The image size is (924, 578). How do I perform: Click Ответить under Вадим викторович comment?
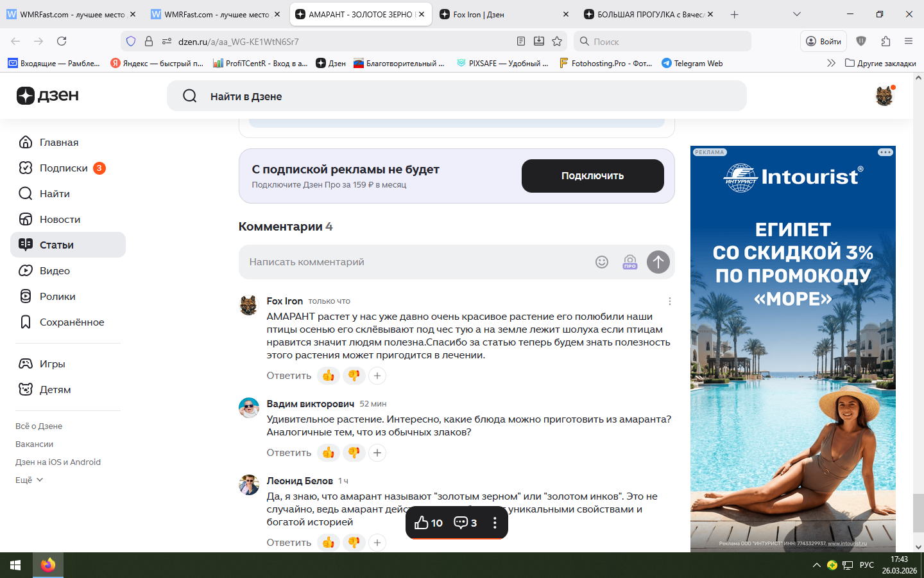tap(289, 453)
